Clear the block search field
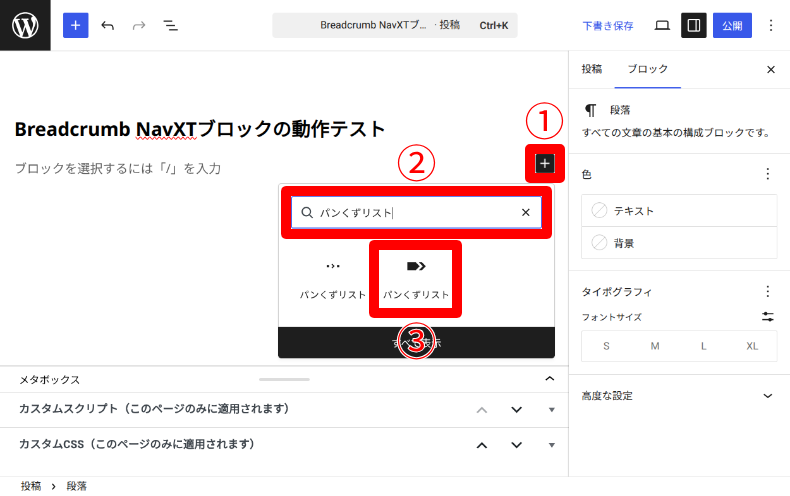 pos(525,213)
